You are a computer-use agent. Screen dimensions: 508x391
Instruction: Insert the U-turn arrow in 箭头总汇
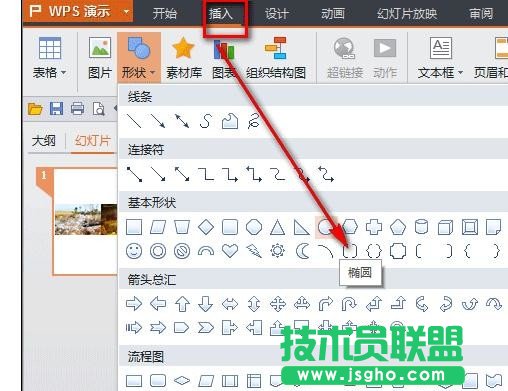pyautogui.click(x=350, y=304)
